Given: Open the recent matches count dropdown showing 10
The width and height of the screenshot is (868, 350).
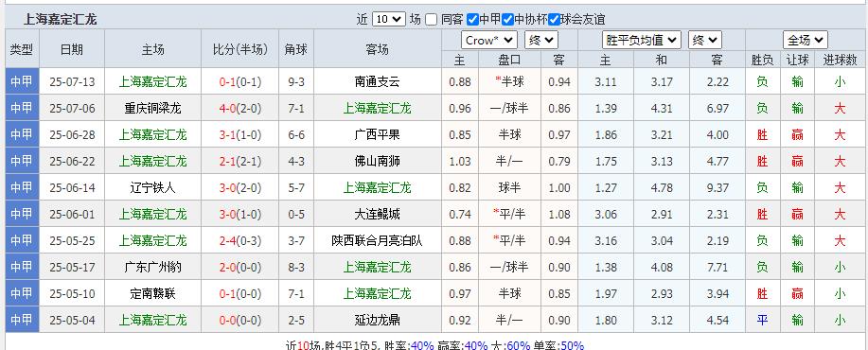Looking at the screenshot, I should tap(389, 19).
